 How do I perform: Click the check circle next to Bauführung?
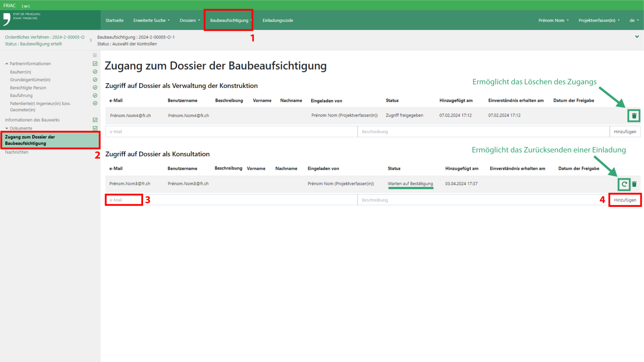tap(95, 95)
